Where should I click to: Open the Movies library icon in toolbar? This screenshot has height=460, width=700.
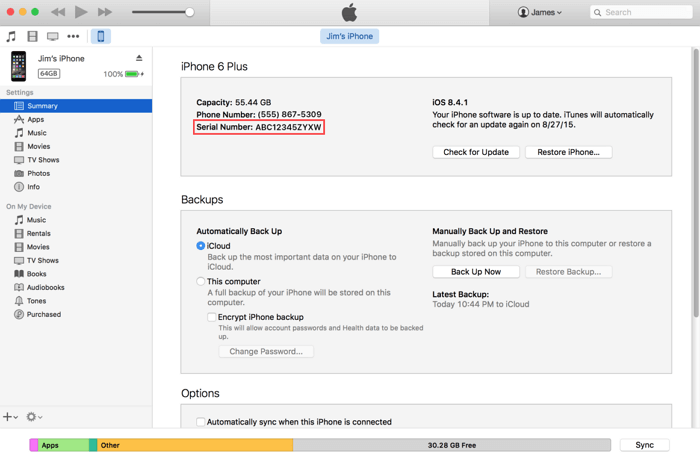[x=32, y=37]
